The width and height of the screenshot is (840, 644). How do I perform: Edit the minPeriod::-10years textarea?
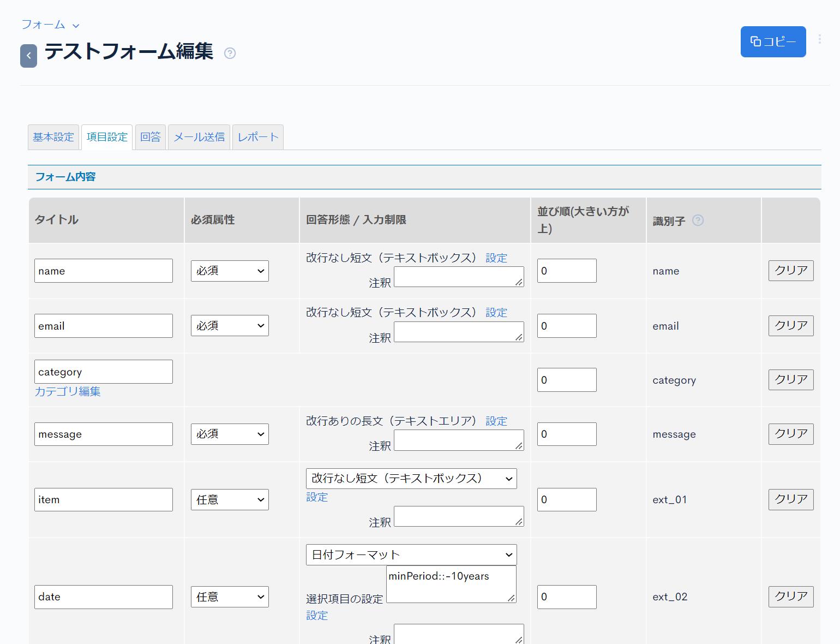click(450, 584)
